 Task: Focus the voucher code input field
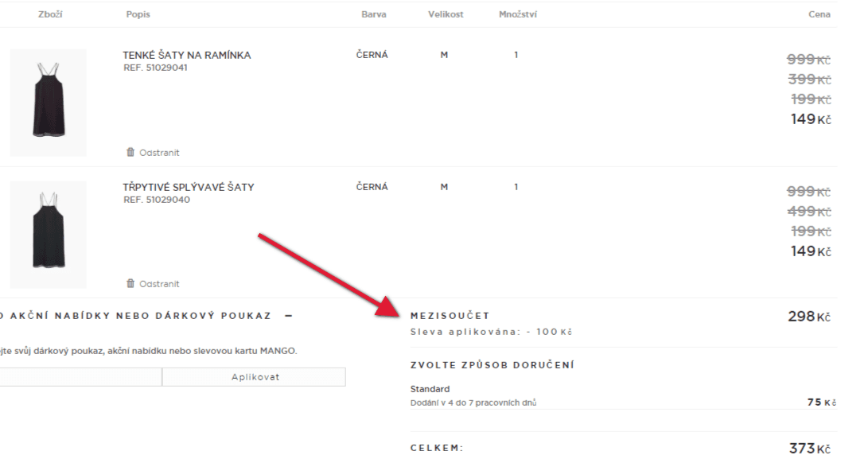[80, 377]
